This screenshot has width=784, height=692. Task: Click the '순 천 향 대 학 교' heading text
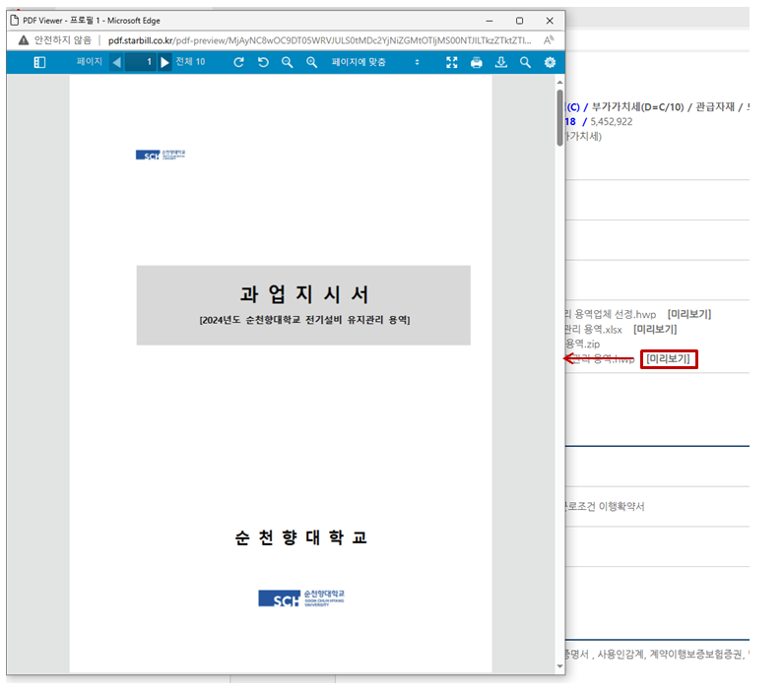coord(301,537)
